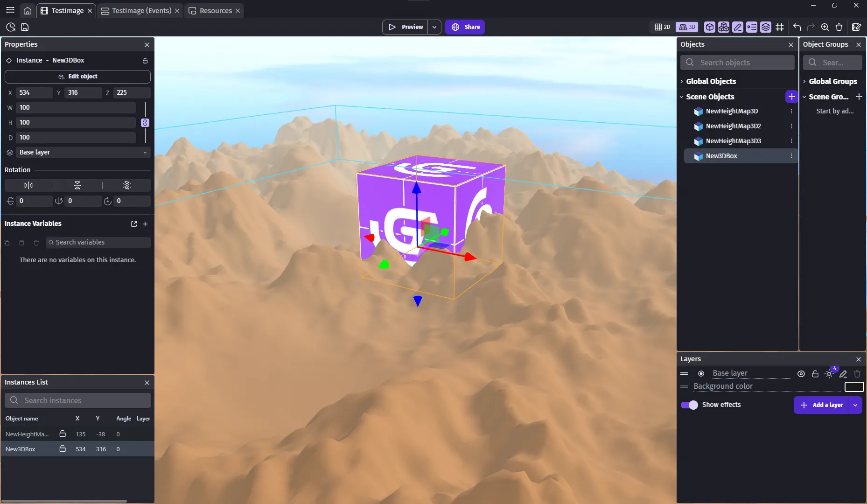
Task: Undo the last change
Action: [797, 27]
